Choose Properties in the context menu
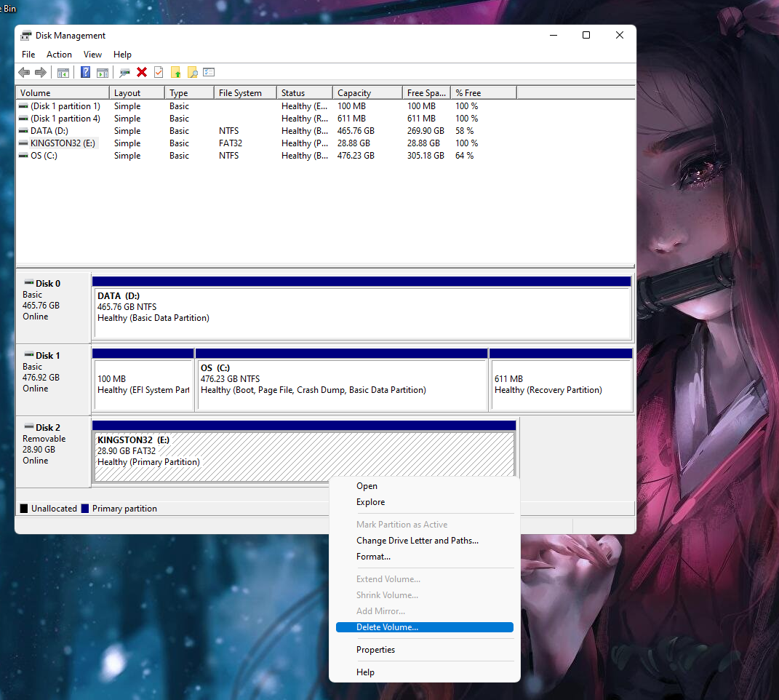This screenshot has height=700, width=779. coord(424,650)
